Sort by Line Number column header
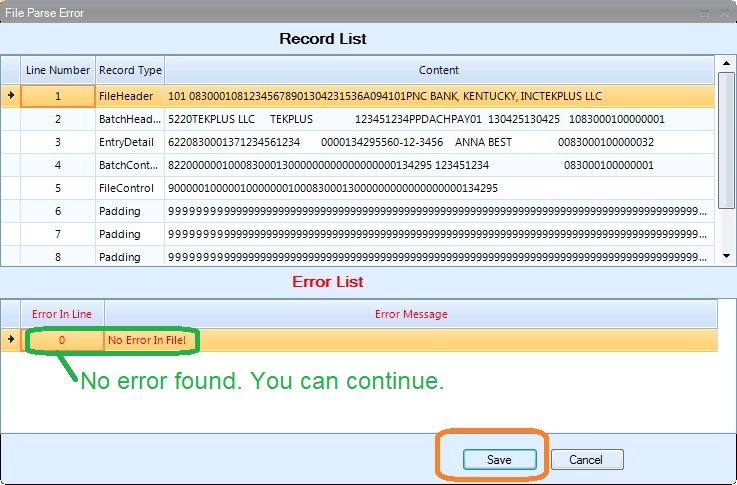This screenshot has width=737, height=485. point(58,70)
